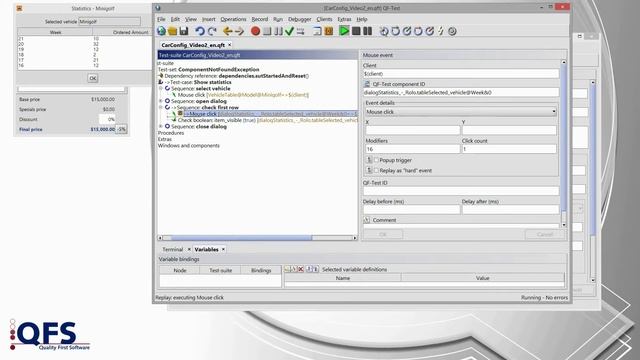Viewport: 640px width, 360px height.
Task: Click the QF-Test component ID field
Action: click(x=461, y=92)
